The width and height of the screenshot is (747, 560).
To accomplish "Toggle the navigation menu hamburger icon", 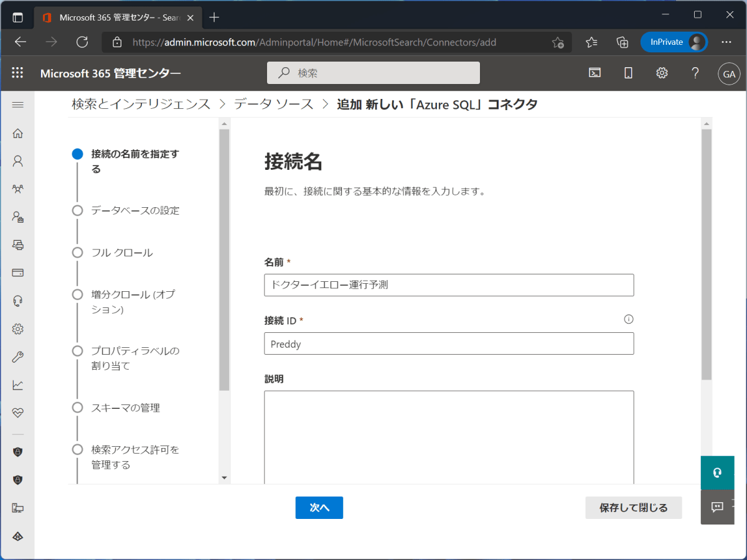I will [17, 105].
